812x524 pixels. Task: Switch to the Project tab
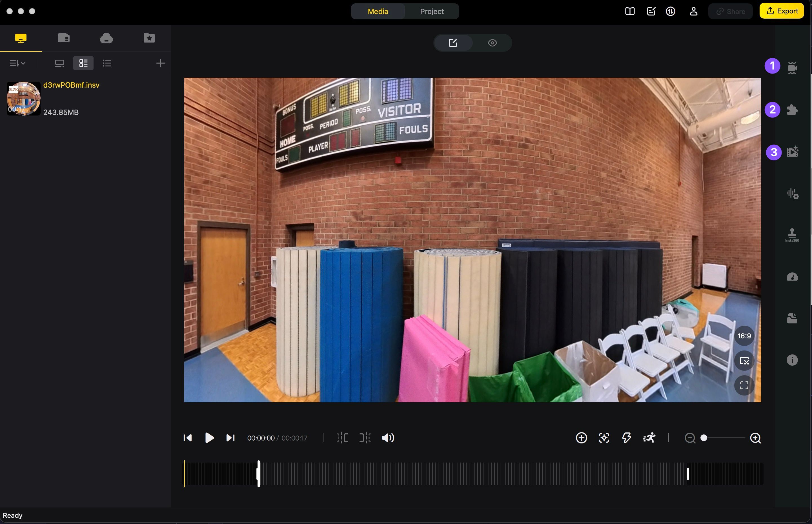[432, 12]
